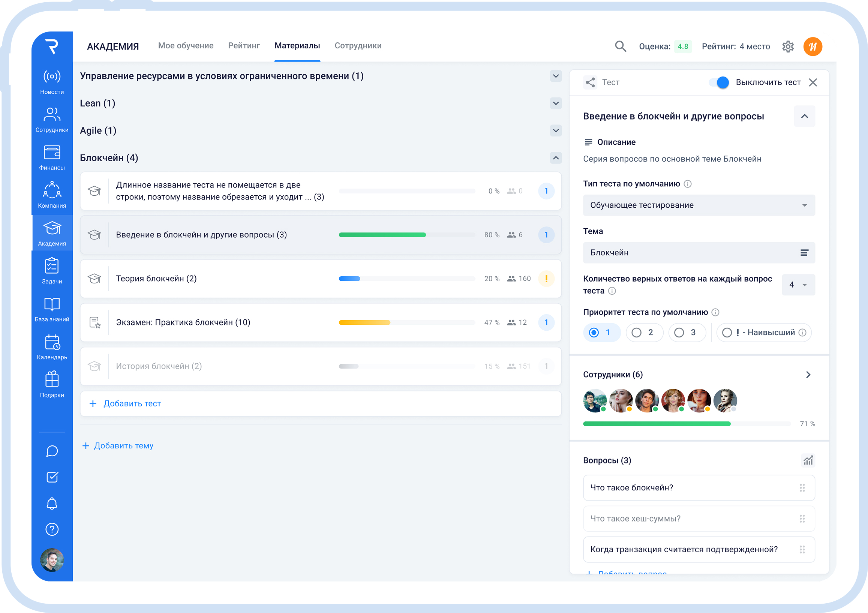Grab the handle of Что такое блокчейн? question
This screenshot has width=868, height=613.
pos(802,488)
